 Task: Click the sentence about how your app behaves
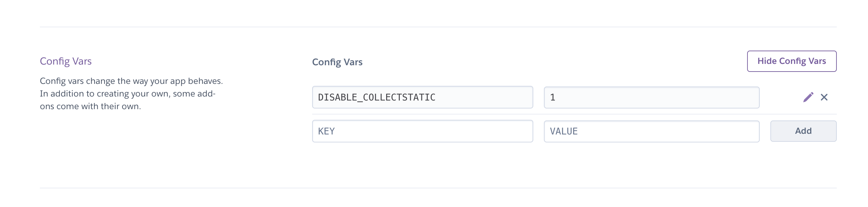[131, 81]
